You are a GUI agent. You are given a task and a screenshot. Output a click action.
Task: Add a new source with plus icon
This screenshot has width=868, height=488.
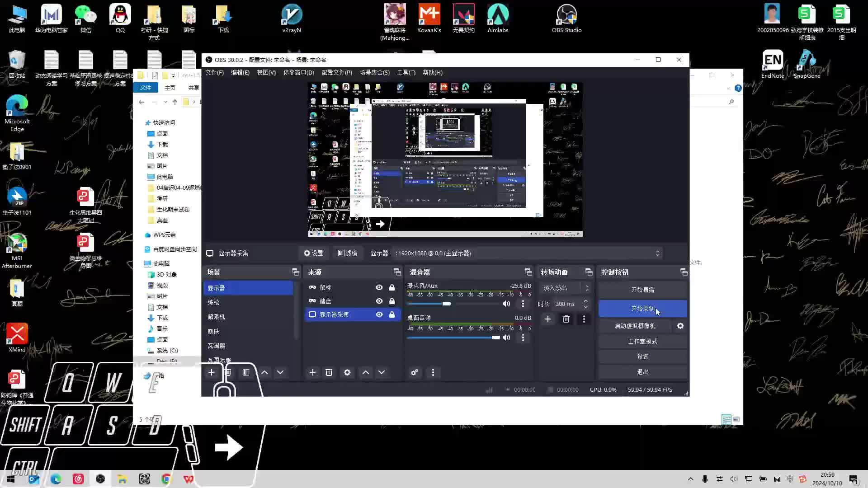tap(312, 372)
